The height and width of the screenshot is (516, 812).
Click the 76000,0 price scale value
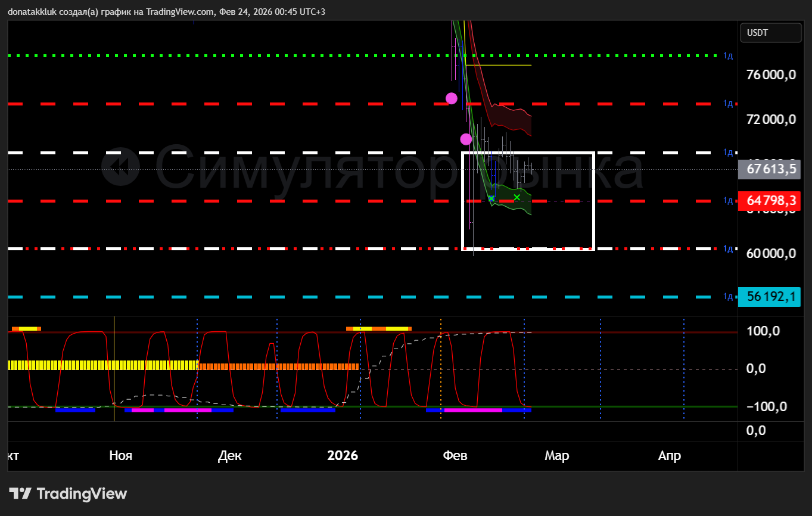[x=771, y=75]
